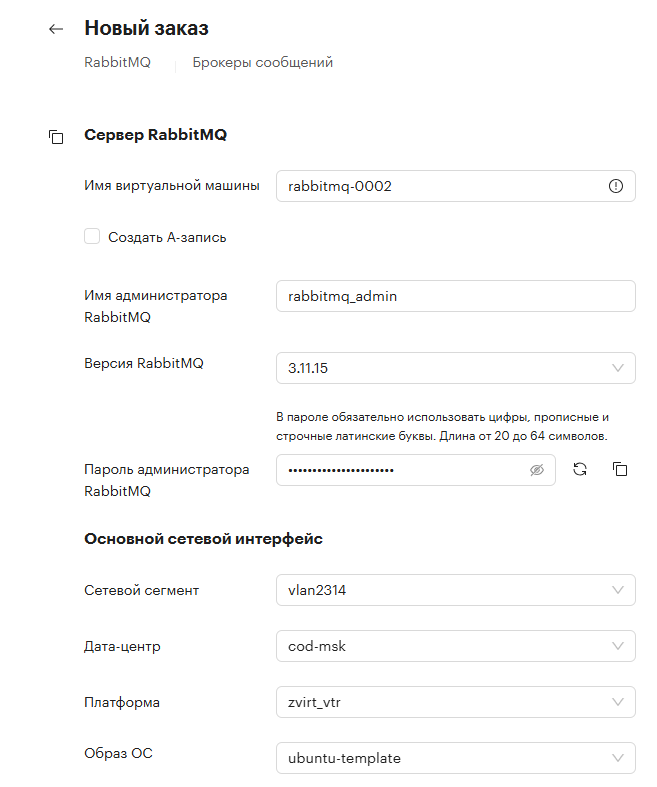This screenshot has height=787, width=657.
Task: Click info icon in virtual machine name field
Action: point(615,186)
